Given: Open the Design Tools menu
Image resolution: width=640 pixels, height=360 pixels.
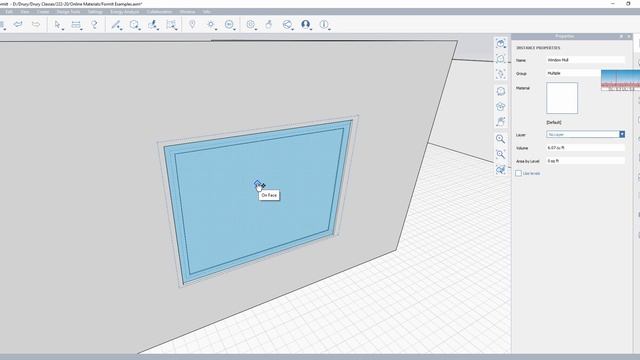Looking at the screenshot, I should pyautogui.click(x=68, y=12).
